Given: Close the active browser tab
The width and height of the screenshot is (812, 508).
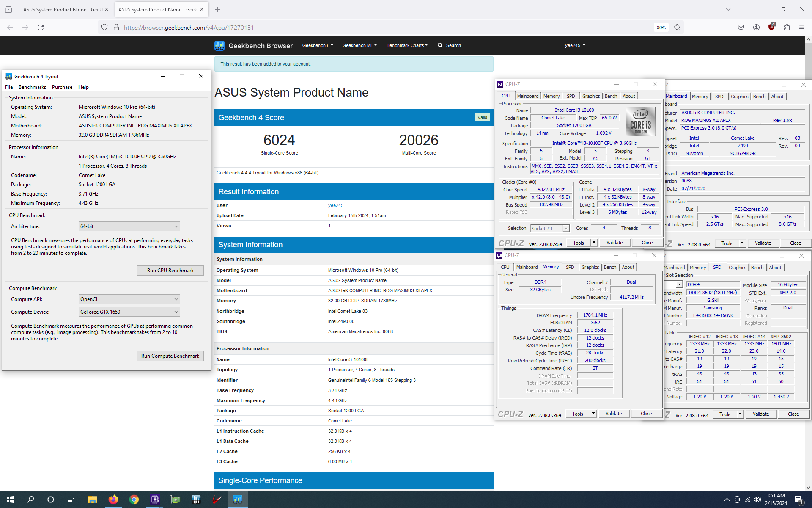Looking at the screenshot, I should pos(201,9).
